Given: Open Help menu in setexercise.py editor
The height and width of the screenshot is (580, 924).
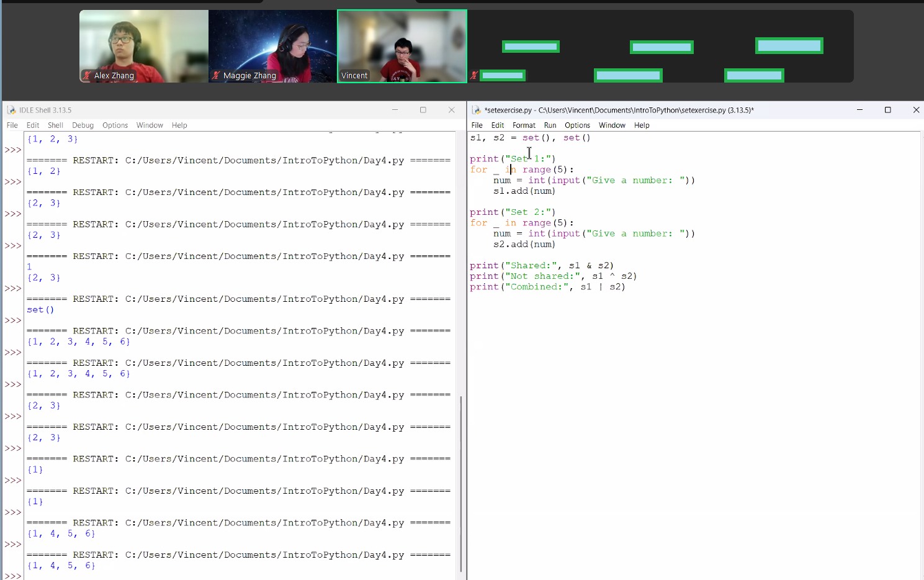Looking at the screenshot, I should pos(642,125).
